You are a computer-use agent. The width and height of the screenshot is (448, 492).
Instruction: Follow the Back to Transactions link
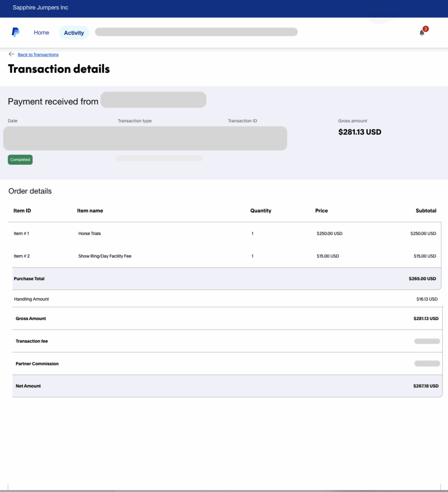pyautogui.click(x=38, y=55)
